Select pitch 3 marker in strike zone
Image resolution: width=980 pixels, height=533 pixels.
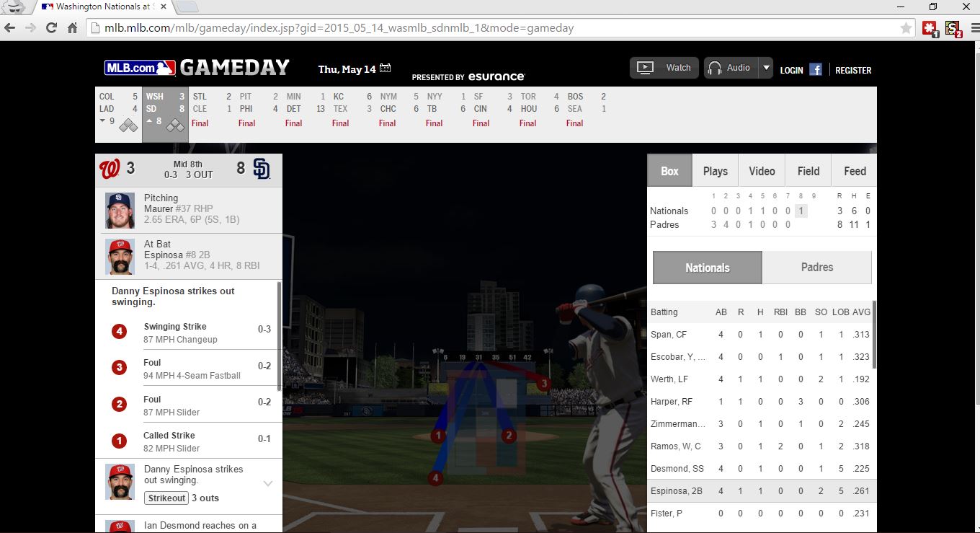pos(544,384)
